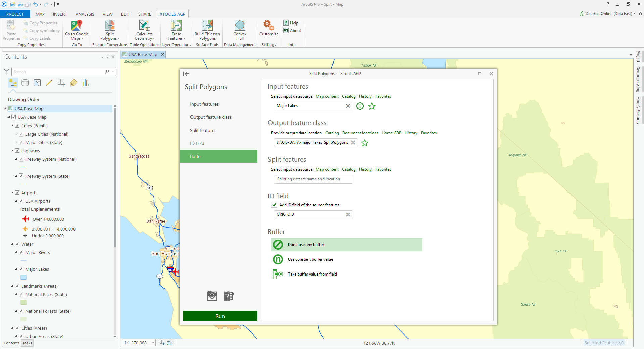Open DataEastOnline account dropdown
This screenshot has height=349, width=644.
pos(634,14)
